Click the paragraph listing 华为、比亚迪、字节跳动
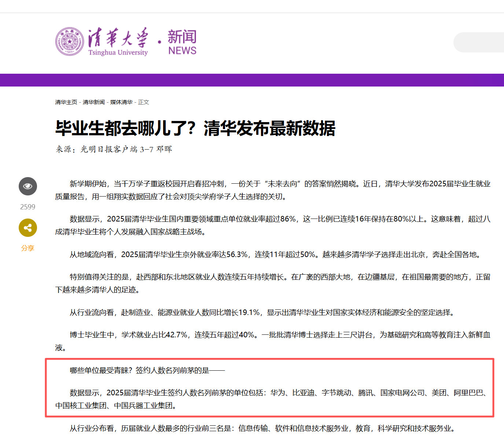 tap(273, 399)
